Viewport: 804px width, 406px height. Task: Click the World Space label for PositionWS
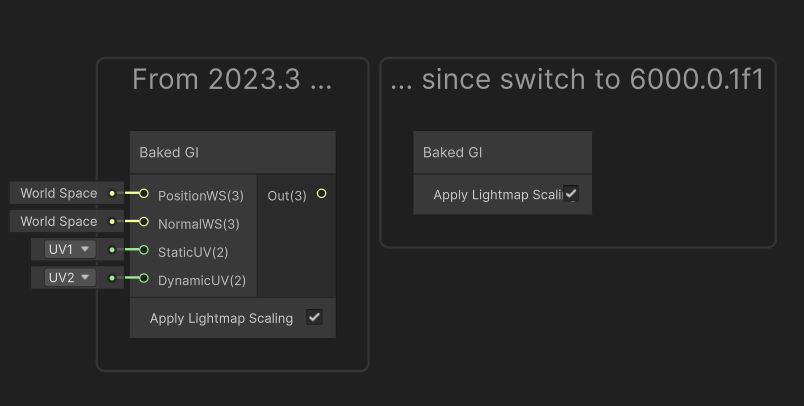(59, 193)
